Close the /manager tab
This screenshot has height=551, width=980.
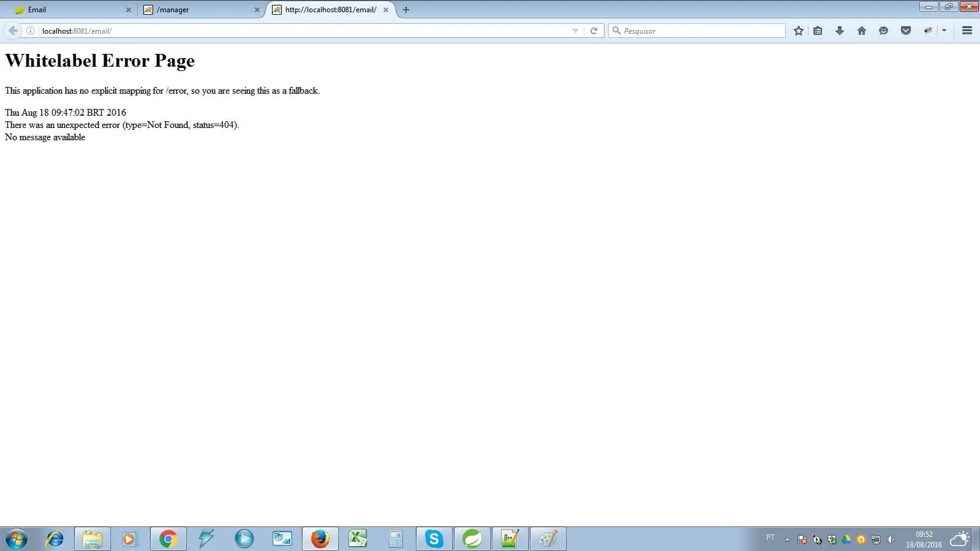tap(257, 10)
